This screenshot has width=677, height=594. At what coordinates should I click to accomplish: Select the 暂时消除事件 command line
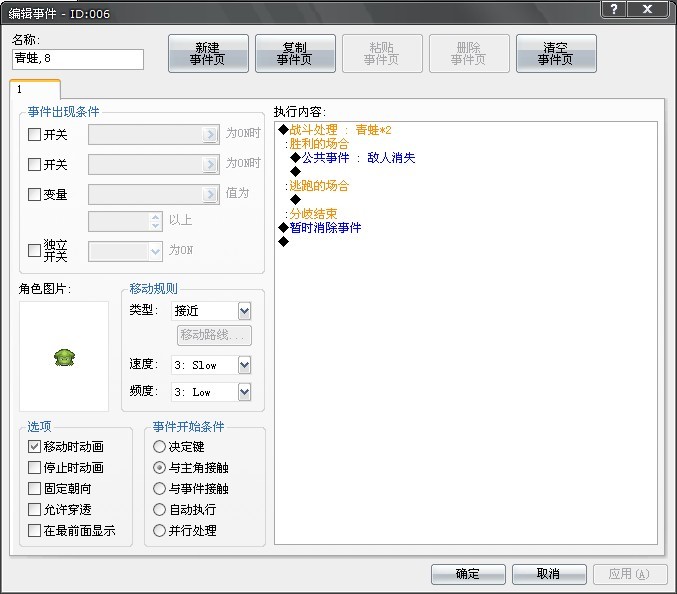coord(320,227)
